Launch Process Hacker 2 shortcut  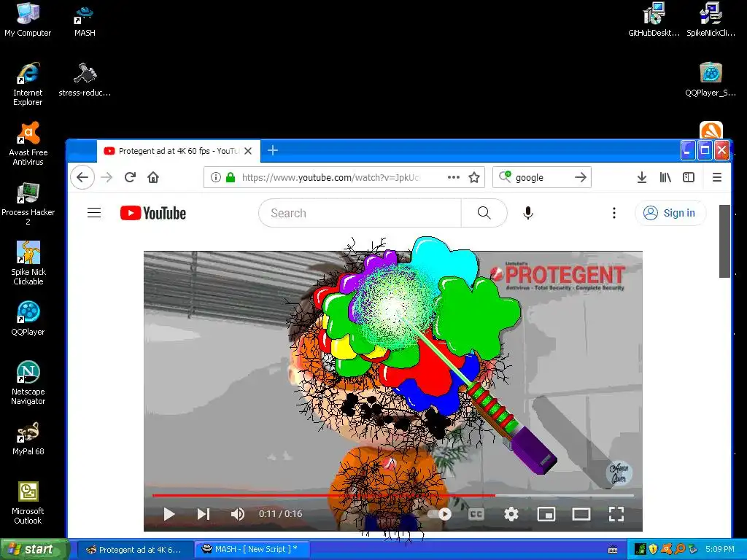point(28,203)
